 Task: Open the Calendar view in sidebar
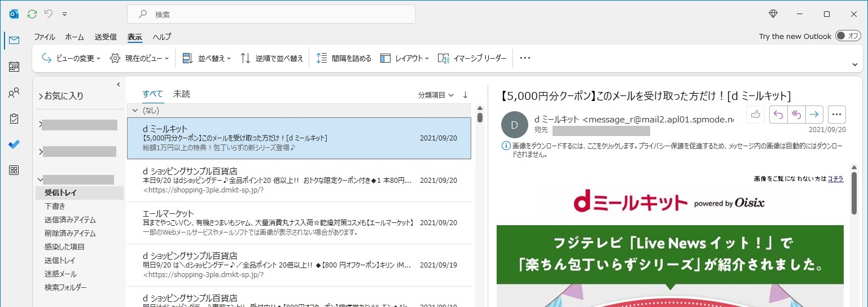click(14, 67)
